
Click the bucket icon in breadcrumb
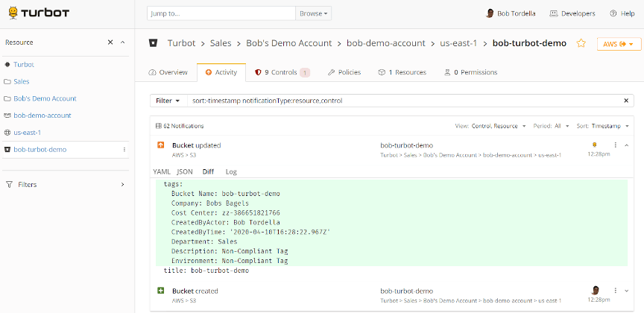click(154, 43)
